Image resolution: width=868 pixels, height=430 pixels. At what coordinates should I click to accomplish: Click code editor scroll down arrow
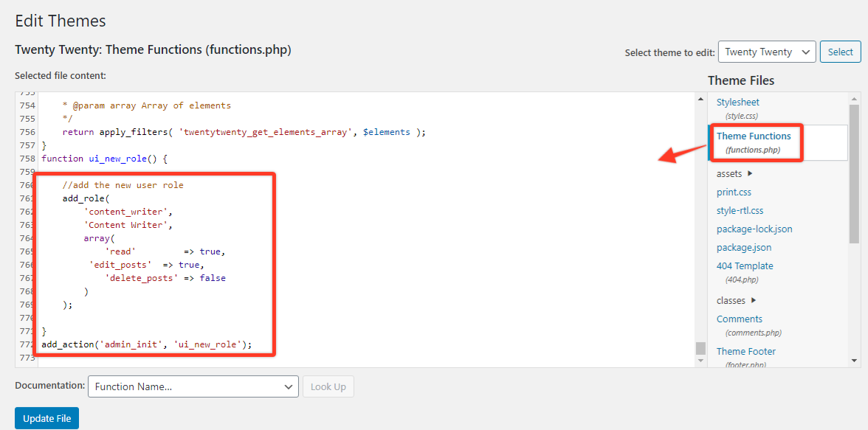click(x=700, y=361)
